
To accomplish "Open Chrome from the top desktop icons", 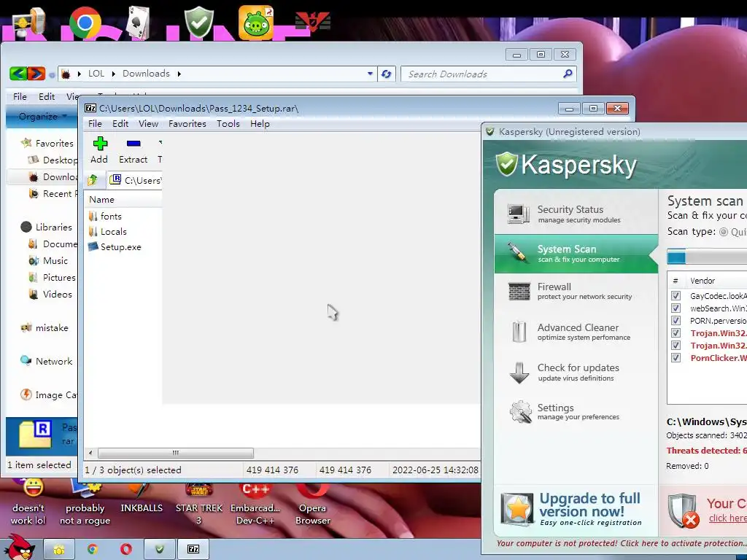I will pyautogui.click(x=85, y=23).
